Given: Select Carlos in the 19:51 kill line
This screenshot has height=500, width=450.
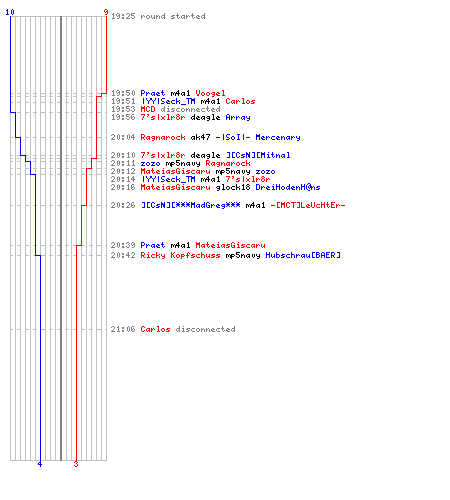Looking at the screenshot, I should [240, 101].
